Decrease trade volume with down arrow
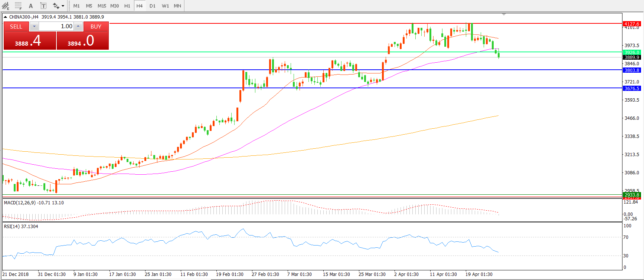This screenshot has width=644, height=280. [x=34, y=26]
